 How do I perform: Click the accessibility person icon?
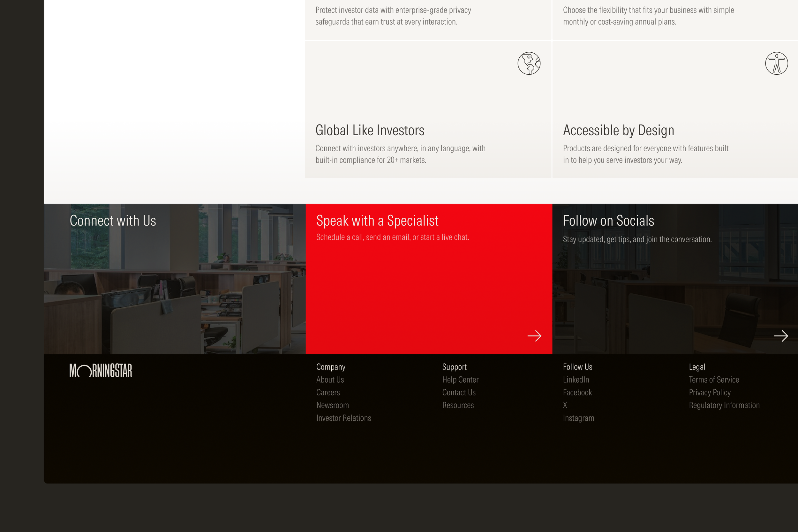click(776, 64)
